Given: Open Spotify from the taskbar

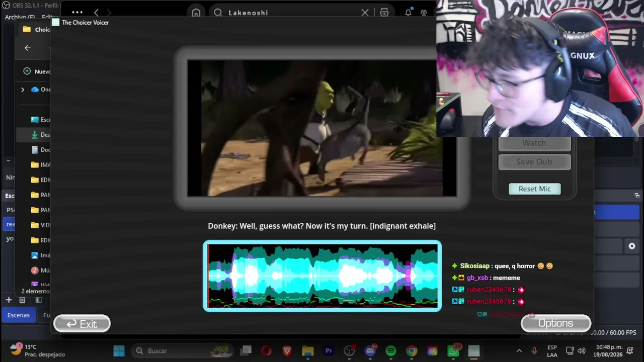Looking at the screenshot, I should click(x=391, y=351).
